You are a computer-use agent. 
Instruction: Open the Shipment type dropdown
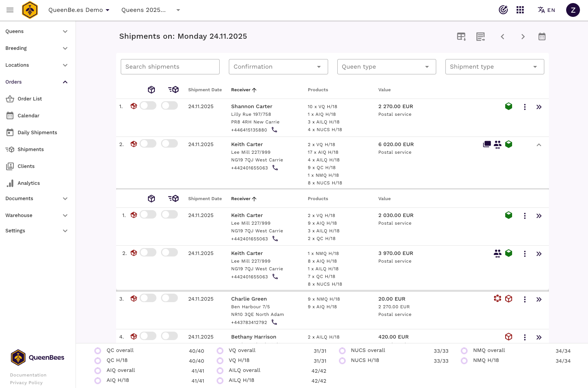[x=494, y=67]
